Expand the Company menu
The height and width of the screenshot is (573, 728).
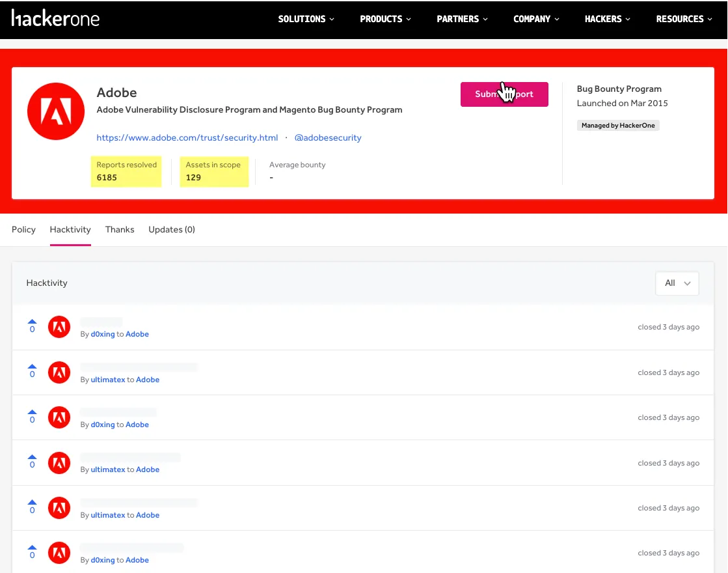point(536,19)
